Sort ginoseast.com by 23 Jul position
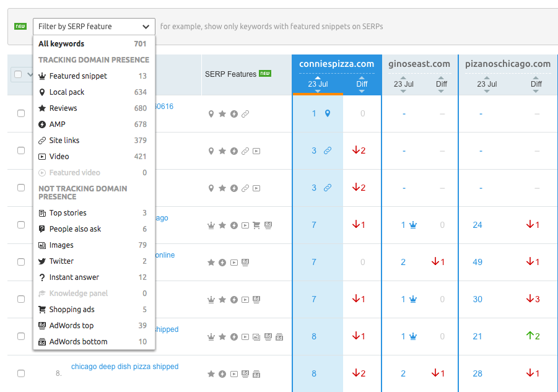Viewport: 558px width, 392px height. pyautogui.click(x=404, y=84)
